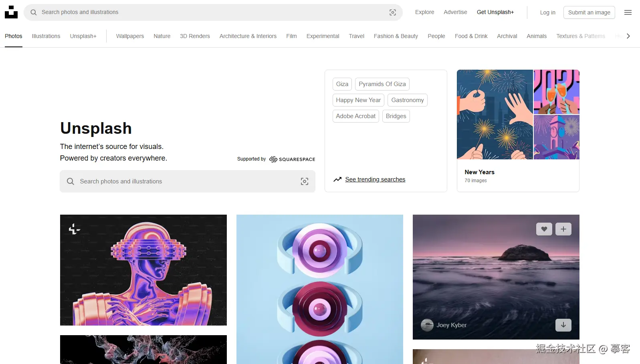
Task: Click the Unsplash+ badge on robot head image
Action: [x=75, y=229]
